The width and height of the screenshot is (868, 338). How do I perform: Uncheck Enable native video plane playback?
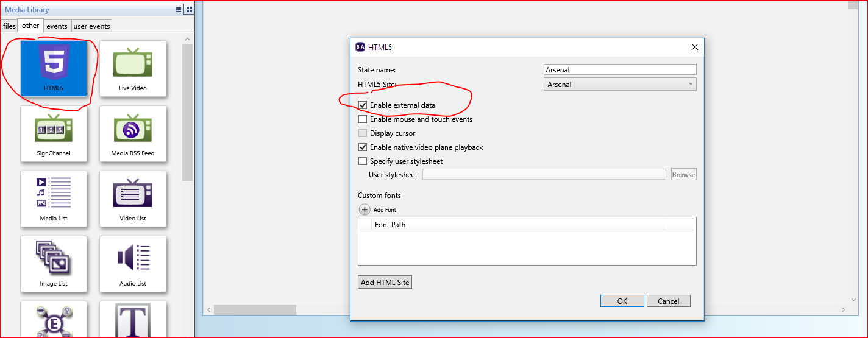363,147
